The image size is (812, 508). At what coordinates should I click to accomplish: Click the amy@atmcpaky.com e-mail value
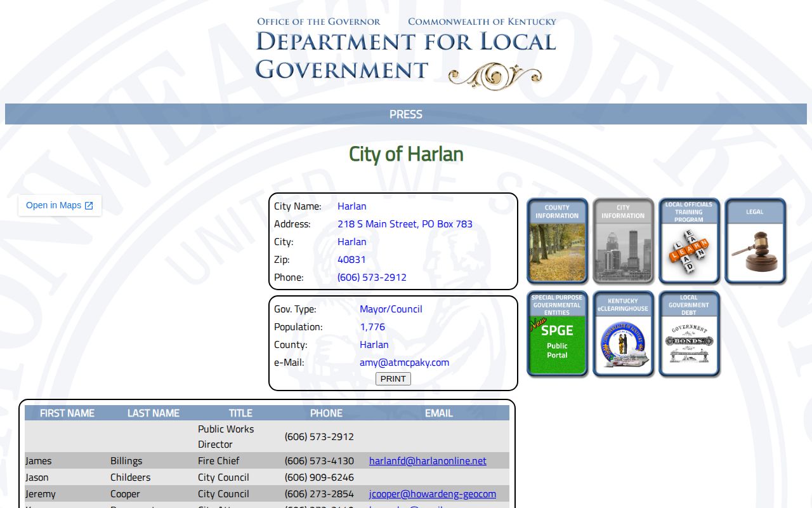pyautogui.click(x=404, y=363)
